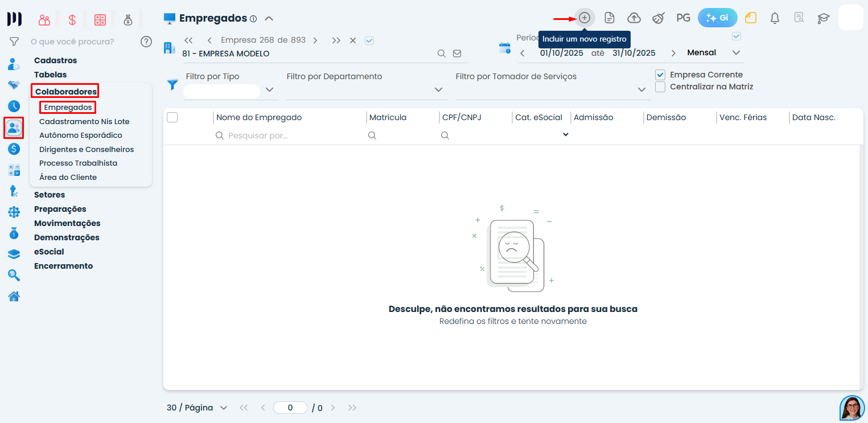The image size is (868, 423).
Task: Tick the select-all checkbox in table header
Action: (172, 117)
